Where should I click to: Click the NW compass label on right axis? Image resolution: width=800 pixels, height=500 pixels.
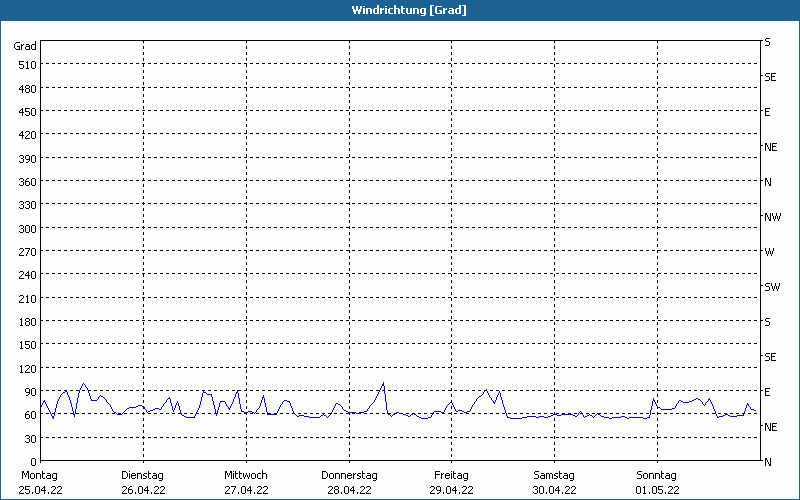click(772, 217)
